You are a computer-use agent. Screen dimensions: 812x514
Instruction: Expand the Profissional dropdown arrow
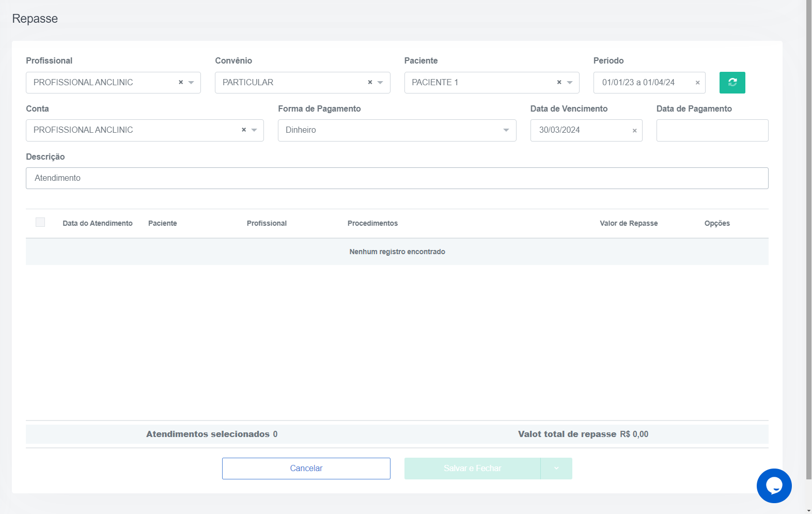pos(191,83)
